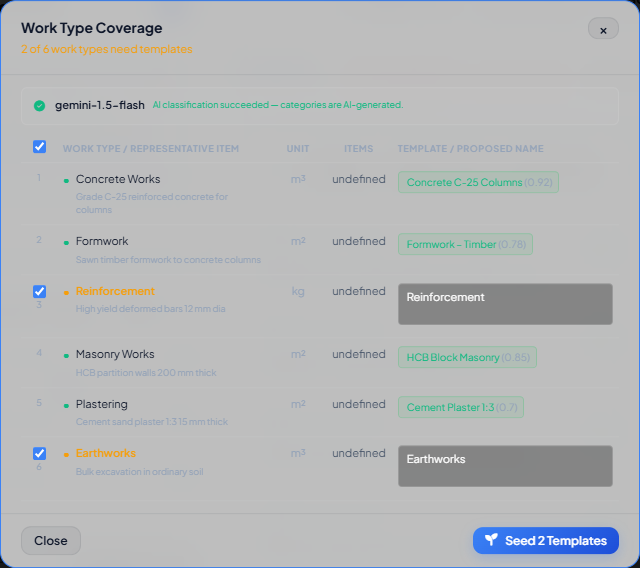The image size is (640, 568).
Task: Select the Cement Plaster 1:3 template tag
Action: tap(461, 407)
